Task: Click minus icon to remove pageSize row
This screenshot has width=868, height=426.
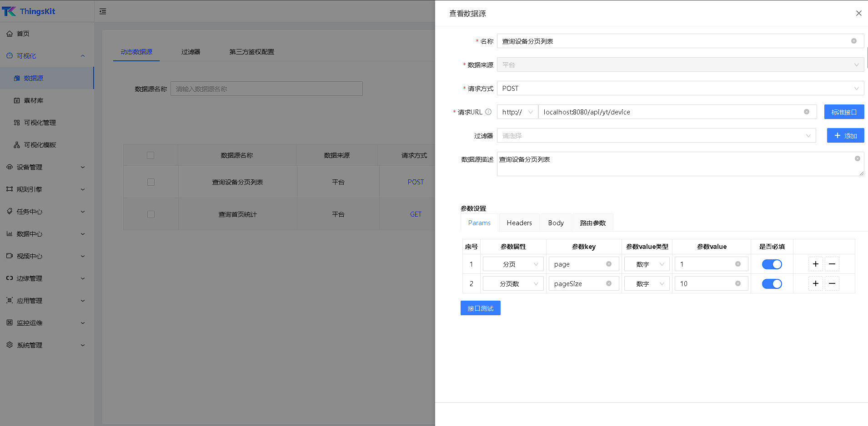Action: click(x=832, y=283)
